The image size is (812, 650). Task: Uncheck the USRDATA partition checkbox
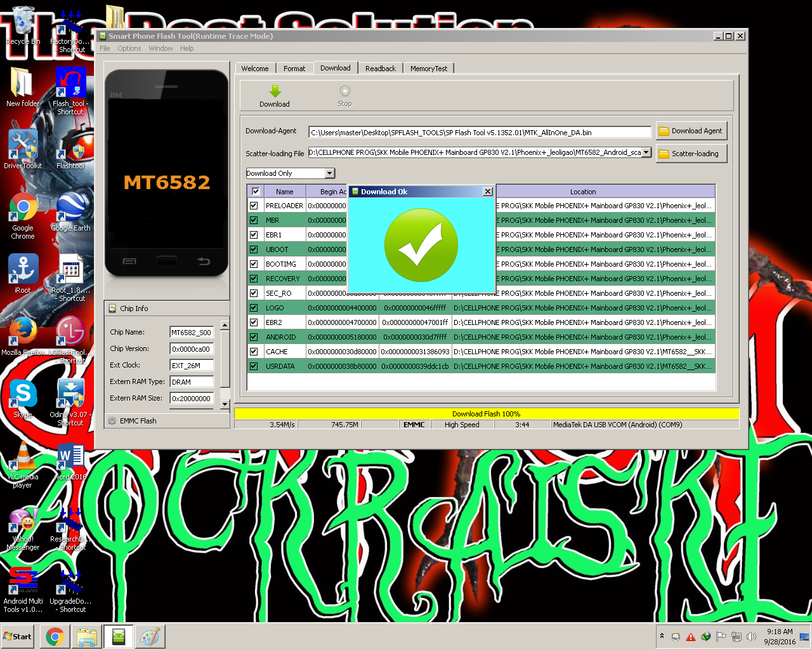[x=254, y=366]
